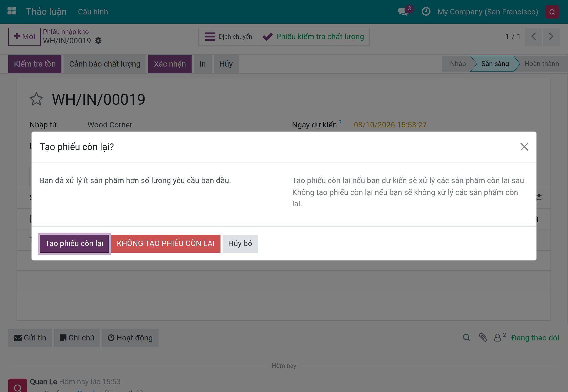
Task: Select Sẵn sàng status stage
Action: (495, 64)
